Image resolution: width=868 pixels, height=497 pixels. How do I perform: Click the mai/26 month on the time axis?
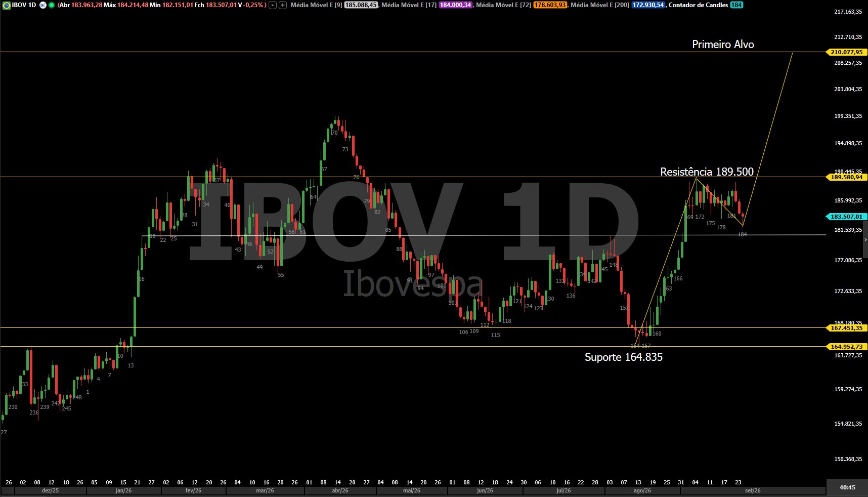pos(412,491)
